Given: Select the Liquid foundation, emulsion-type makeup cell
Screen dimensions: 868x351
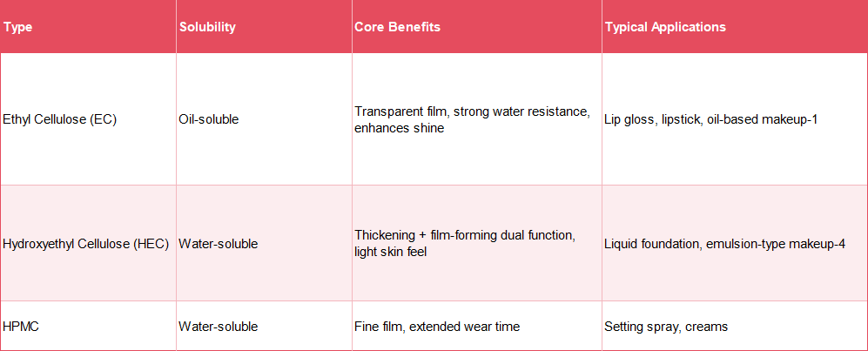Looking at the screenshot, I should point(735,244).
